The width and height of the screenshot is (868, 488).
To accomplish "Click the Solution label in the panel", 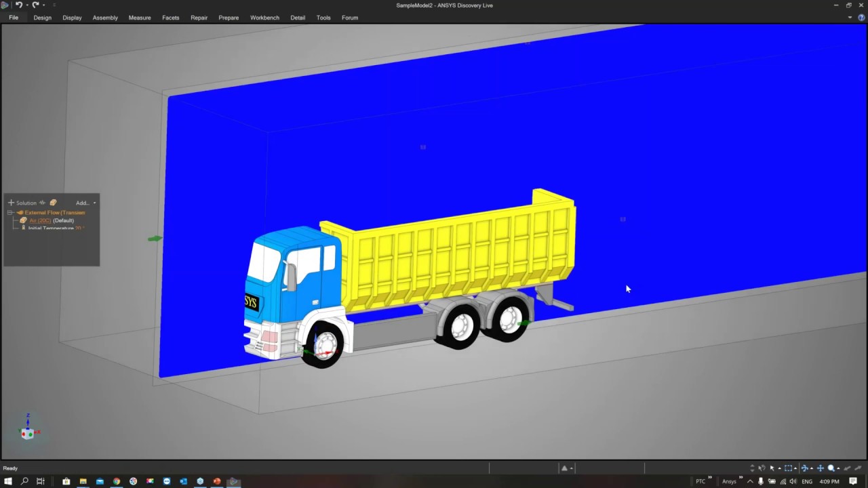I will coord(26,203).
